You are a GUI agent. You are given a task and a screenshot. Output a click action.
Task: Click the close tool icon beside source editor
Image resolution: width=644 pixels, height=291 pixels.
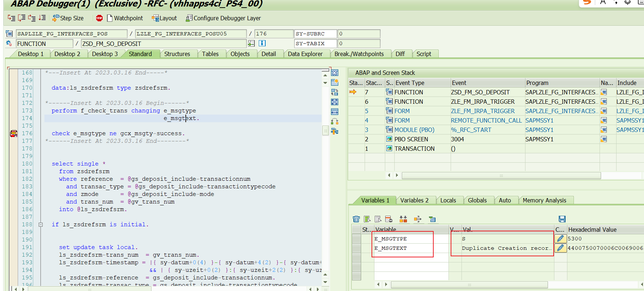click(x=335, y=73)
